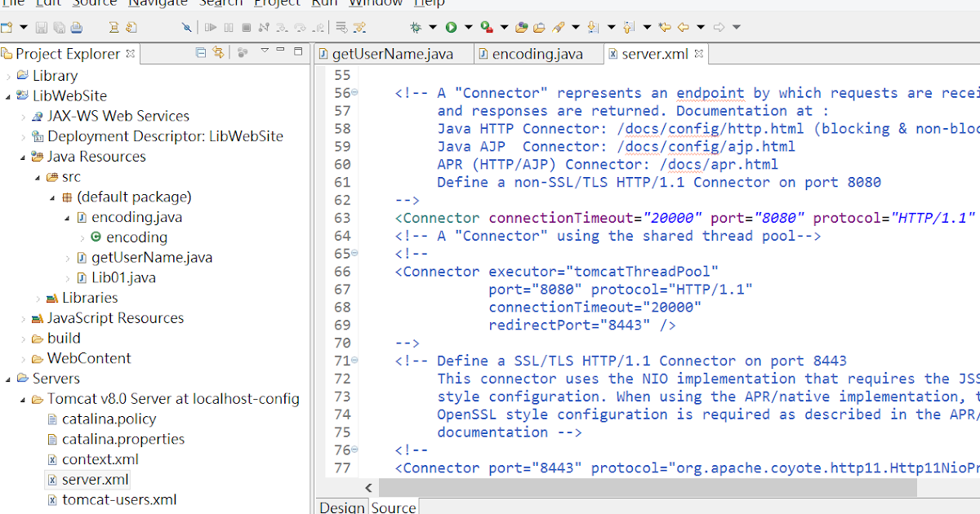Switch to the Source tab below the editor
980x514 pixels.
click(x=393, y=507)
